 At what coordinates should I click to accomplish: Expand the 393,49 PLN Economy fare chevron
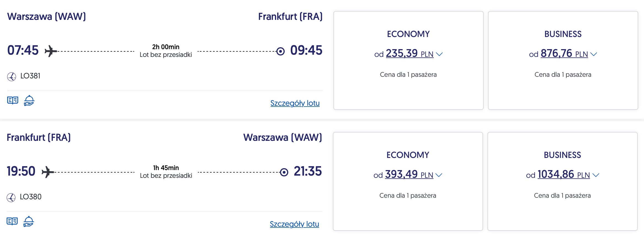(x=439, y=175)
